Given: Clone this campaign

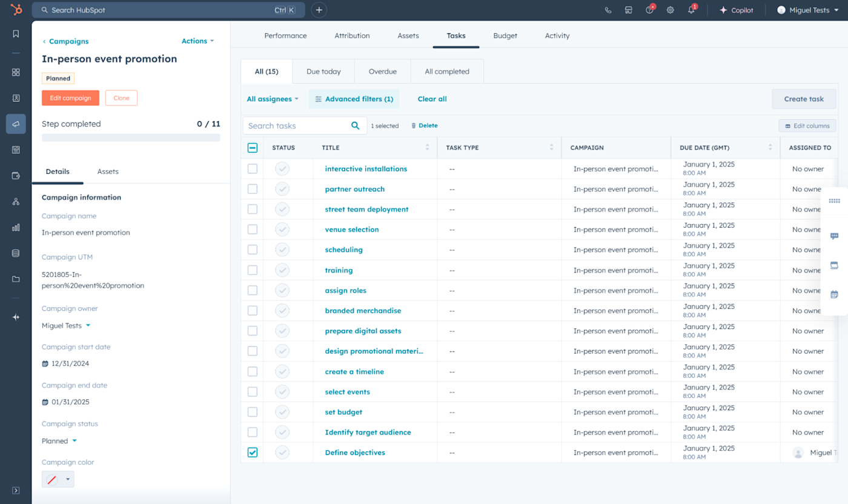Looking at the screenshot, I should tap(121, 98).
